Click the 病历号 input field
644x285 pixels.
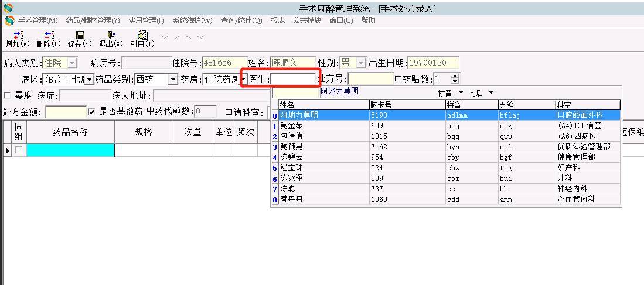146,63
